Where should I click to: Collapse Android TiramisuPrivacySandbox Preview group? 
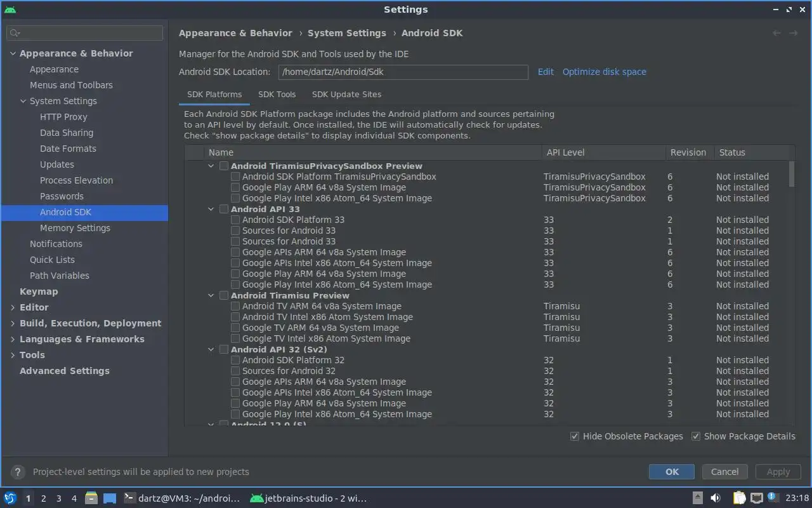click(x=211, y=166)
